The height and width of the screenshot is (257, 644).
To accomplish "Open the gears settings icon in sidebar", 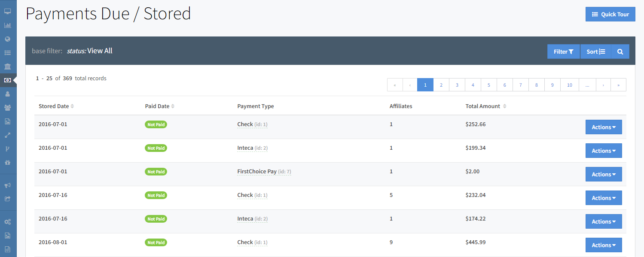I will pos(7,222).
